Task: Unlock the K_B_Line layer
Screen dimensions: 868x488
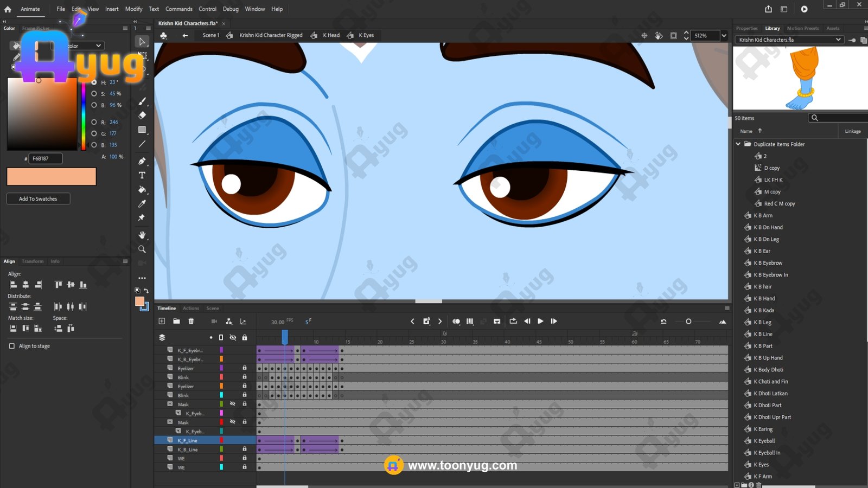Action: (245, 449)
